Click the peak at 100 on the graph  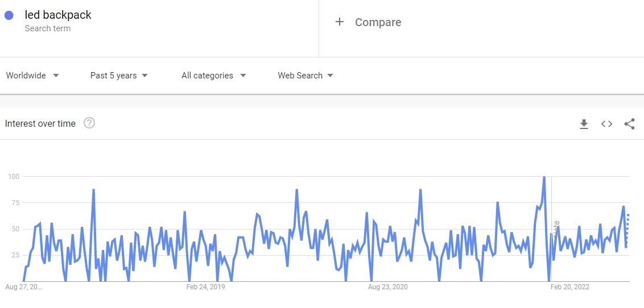pos(544,177)
